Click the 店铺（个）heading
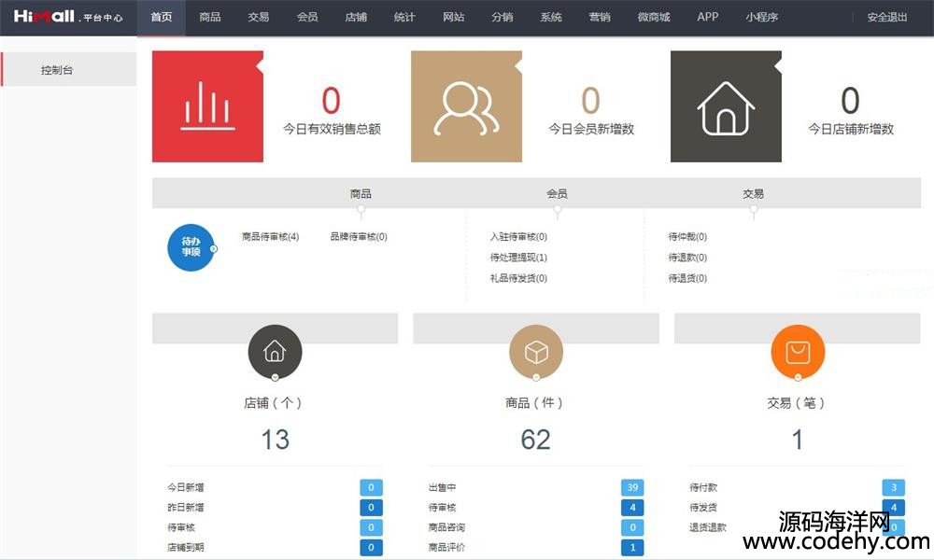 274,403
